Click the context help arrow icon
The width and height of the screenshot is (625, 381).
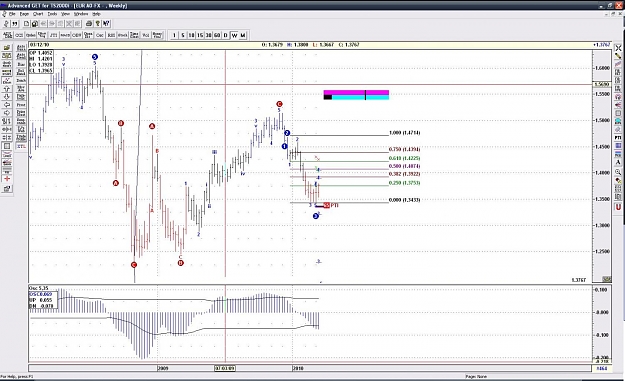pos(106,24)
